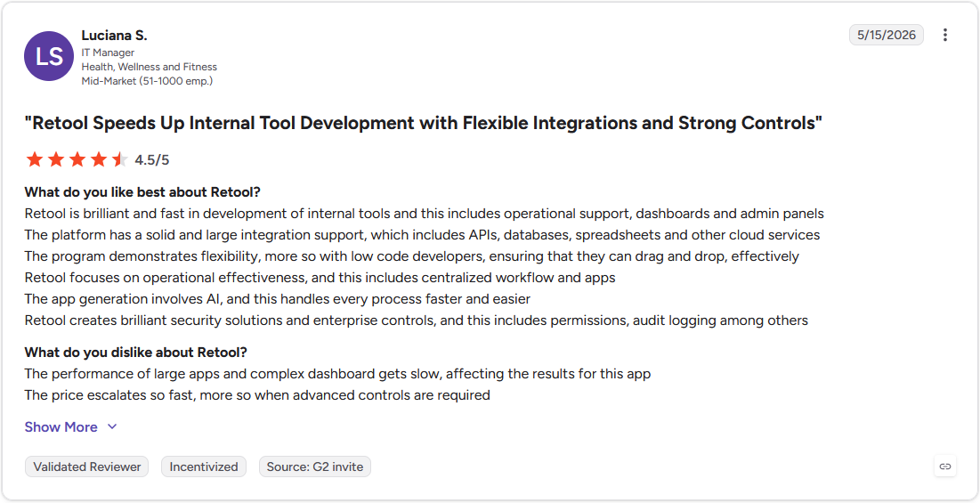This screenshot has width=980, height=503.
Task: Click the third orange rating star
Action: pos(77,160)
